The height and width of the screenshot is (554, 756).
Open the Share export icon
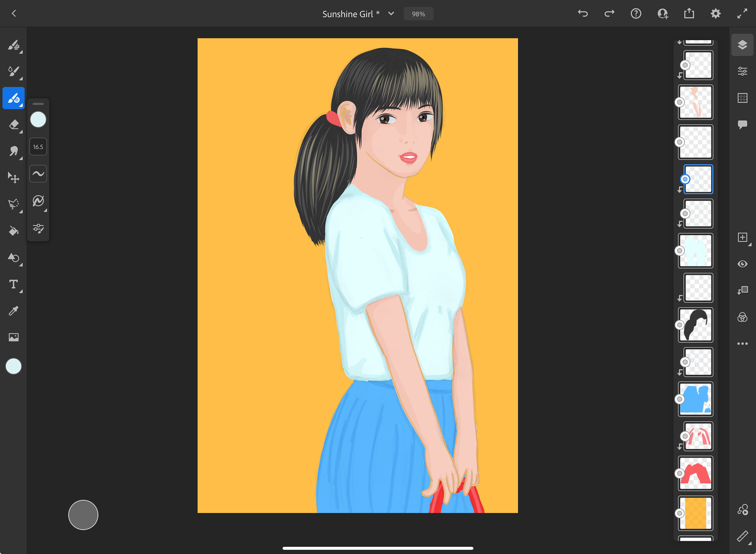click(689, 14)
